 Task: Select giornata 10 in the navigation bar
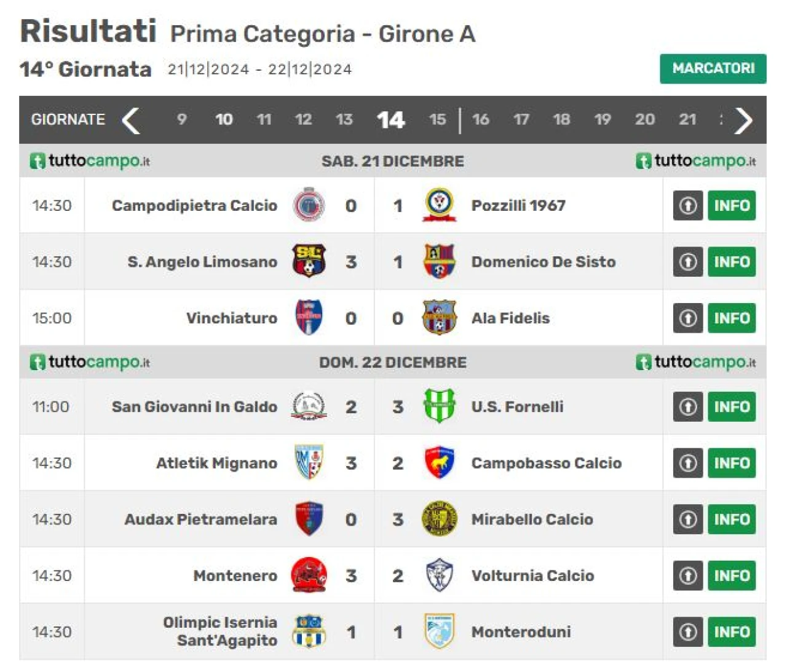point(224,119)
